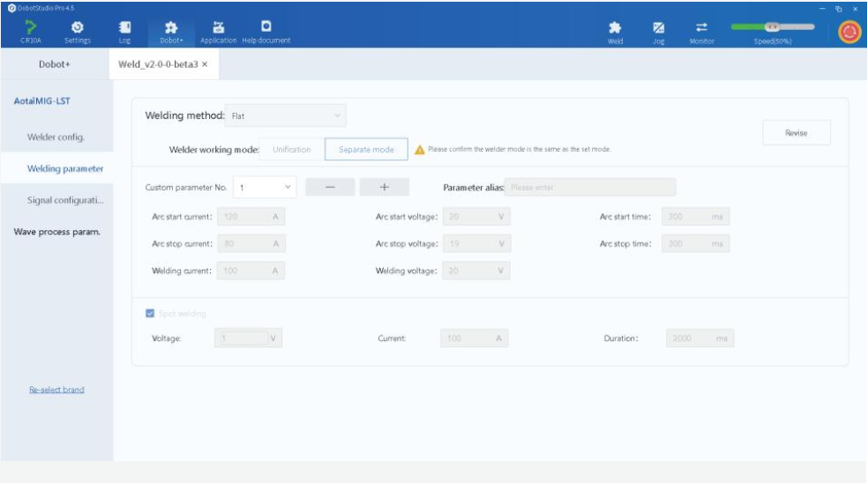Click the Welding current field

pyautogui.click(x=251, y=271)
